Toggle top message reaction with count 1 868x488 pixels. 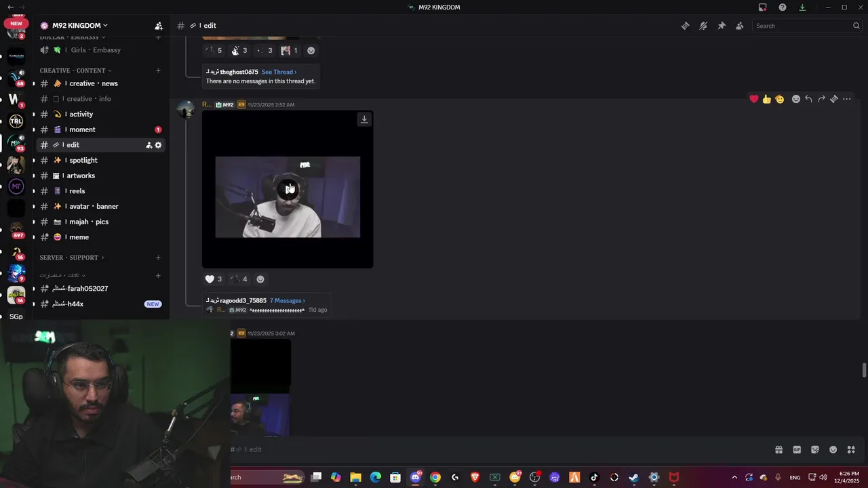click(x=290, y=50)
